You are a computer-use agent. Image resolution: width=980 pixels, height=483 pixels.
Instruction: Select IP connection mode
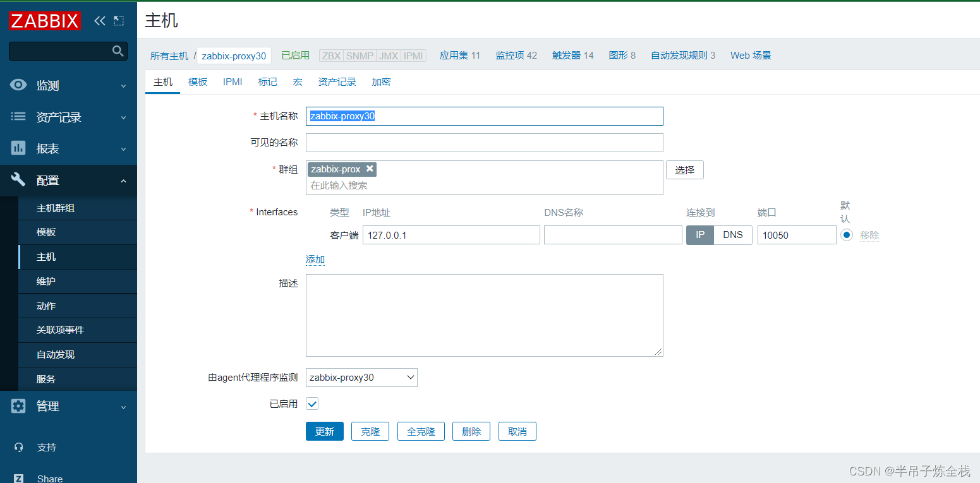click(x=700, y=235)
